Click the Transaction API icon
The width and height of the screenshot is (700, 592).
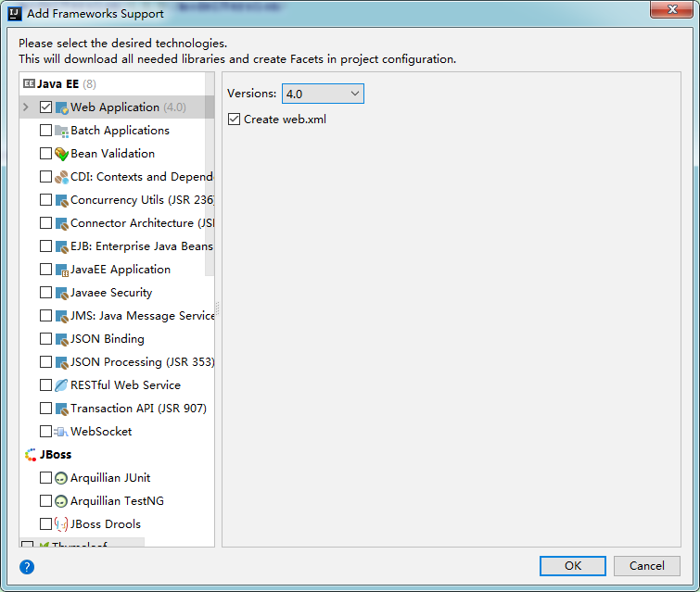coord(61,409)
